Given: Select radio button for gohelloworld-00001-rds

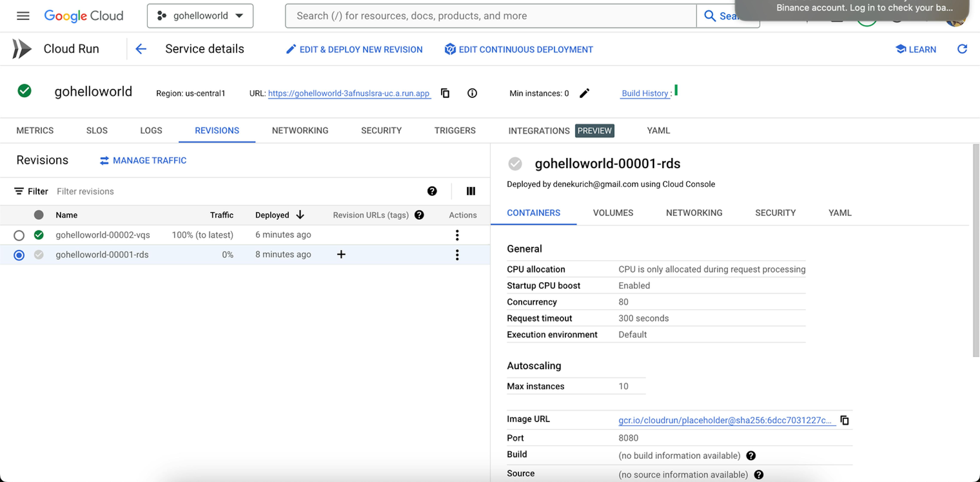Looking at the screenshot, I should [19, 255].
